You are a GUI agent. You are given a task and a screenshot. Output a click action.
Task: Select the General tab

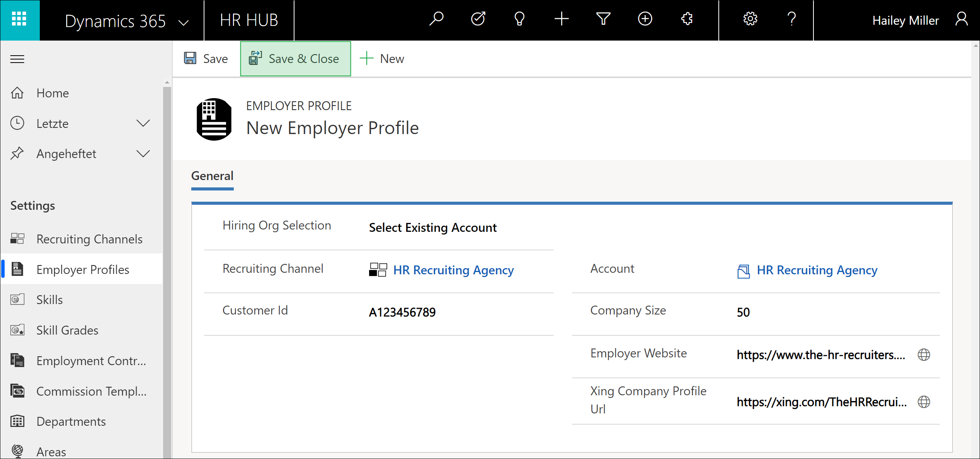[x=212, y=176]
